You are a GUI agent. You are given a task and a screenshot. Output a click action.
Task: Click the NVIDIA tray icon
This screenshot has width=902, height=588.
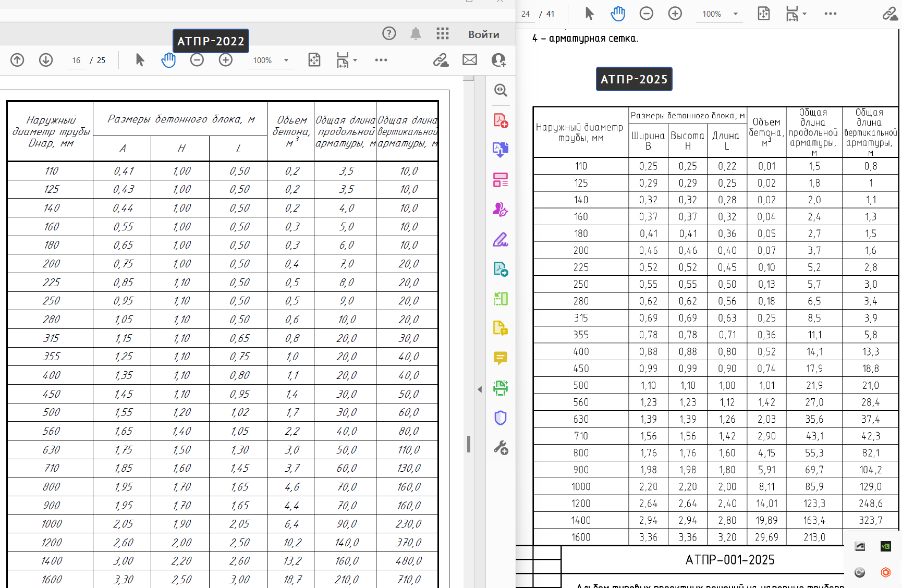[885, 546]
